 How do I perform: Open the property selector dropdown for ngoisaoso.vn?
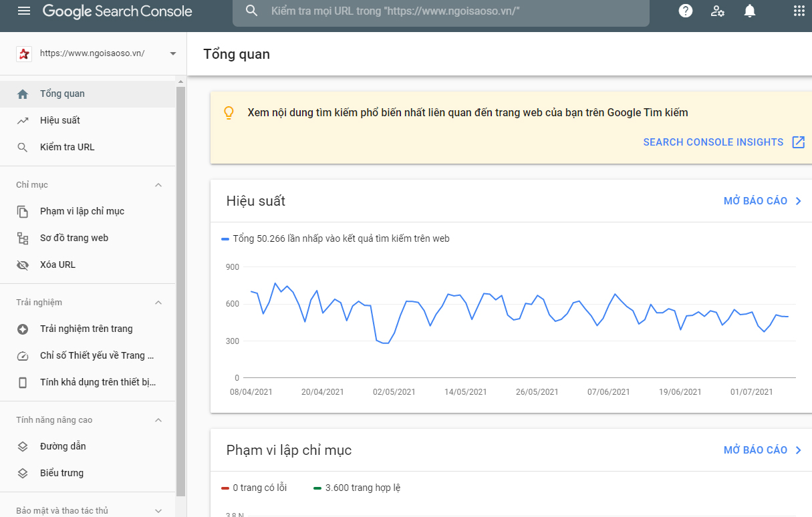[172, 53]
